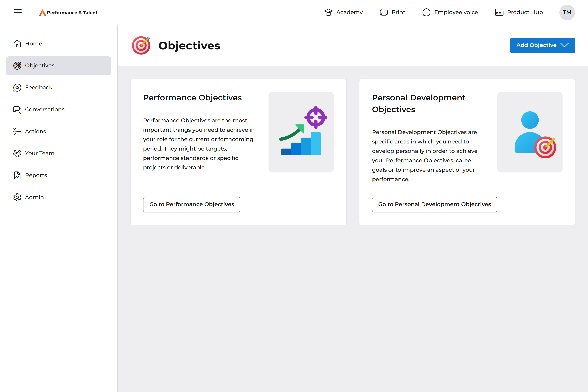Viewport: 588px width, 392px height.
Task: Toggle the hamburger menu icon
Action: (x=18, y=12)
